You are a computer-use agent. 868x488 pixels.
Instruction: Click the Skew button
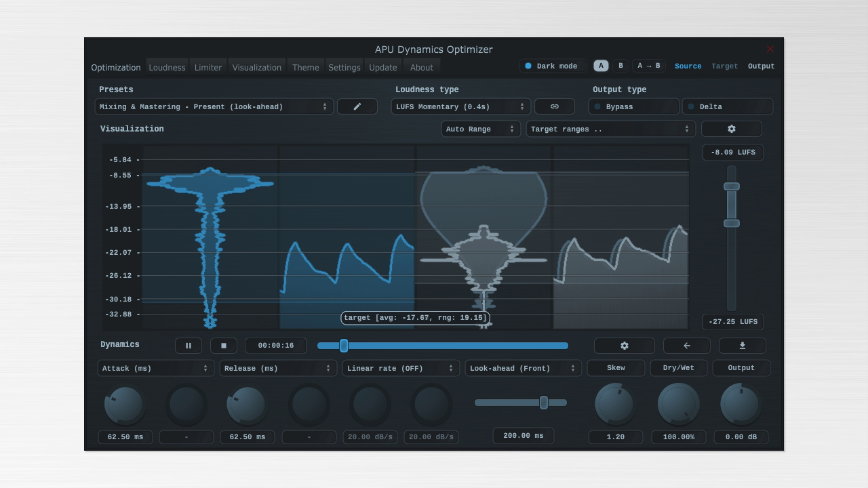coord(616,368)
